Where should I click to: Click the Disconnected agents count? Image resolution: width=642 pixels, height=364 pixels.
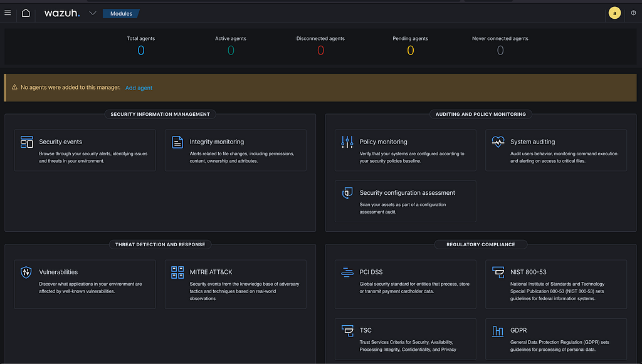click(320, 50)
